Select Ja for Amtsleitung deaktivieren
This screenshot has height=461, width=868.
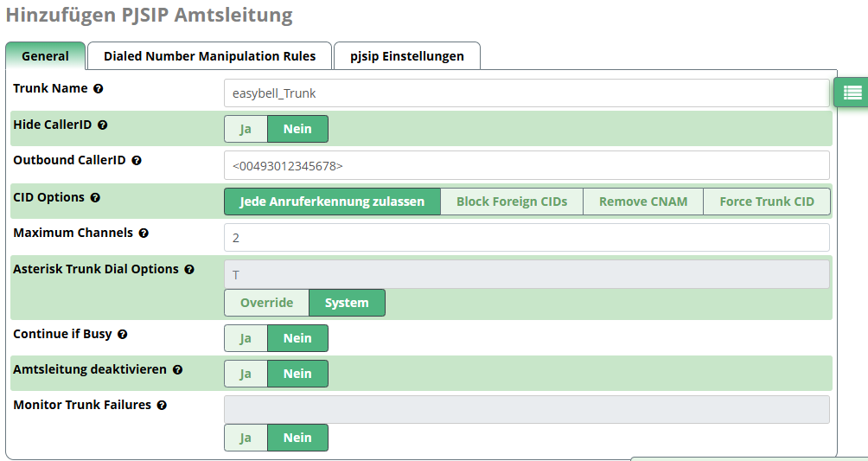coord(246,374)
